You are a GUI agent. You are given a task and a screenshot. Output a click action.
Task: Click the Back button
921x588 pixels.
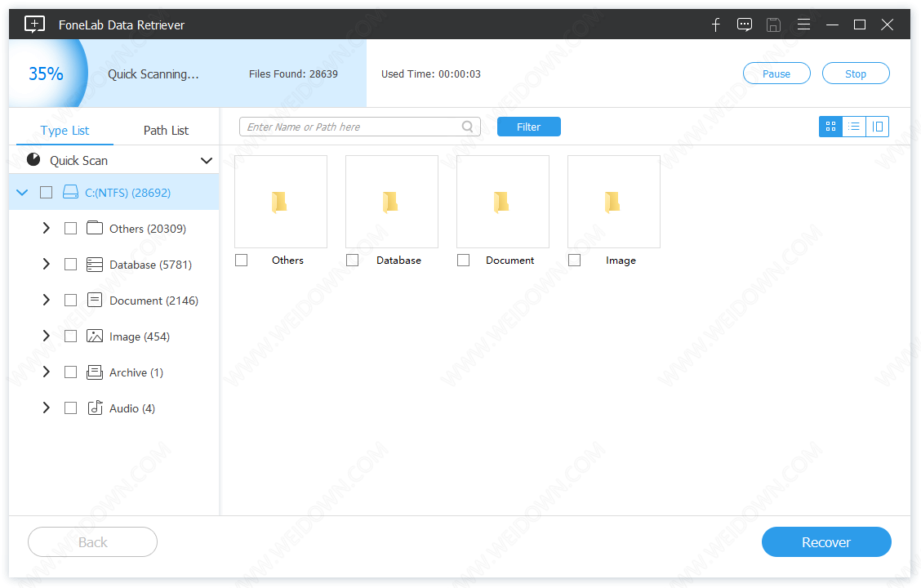coord(93,541)
